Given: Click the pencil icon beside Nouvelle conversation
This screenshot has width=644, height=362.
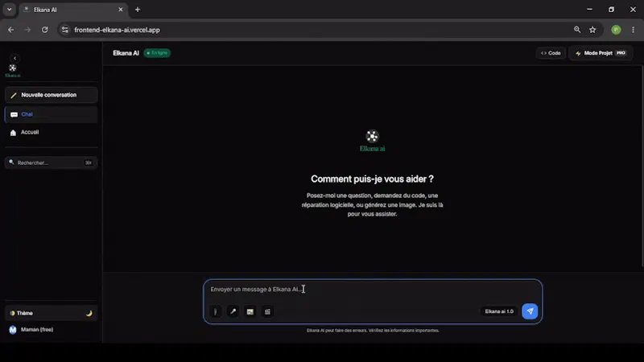Looking at the screenshot, I should click(13, 95).
